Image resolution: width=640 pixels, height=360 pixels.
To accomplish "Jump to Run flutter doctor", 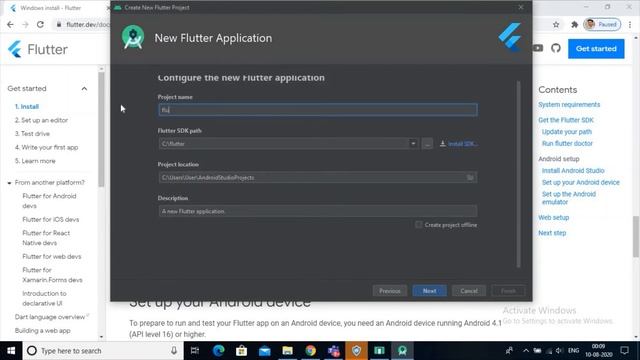I will 567,143.
